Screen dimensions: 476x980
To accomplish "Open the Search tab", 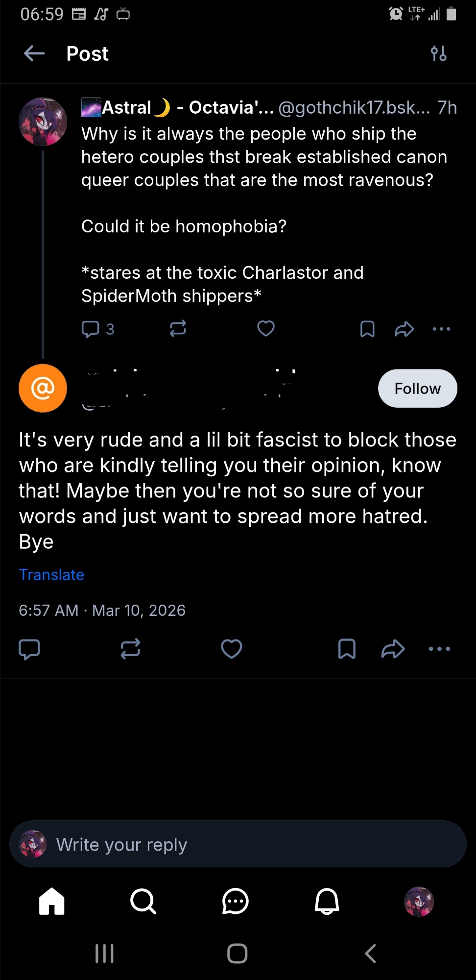I will pyautogui.click(x=143, y=901).
